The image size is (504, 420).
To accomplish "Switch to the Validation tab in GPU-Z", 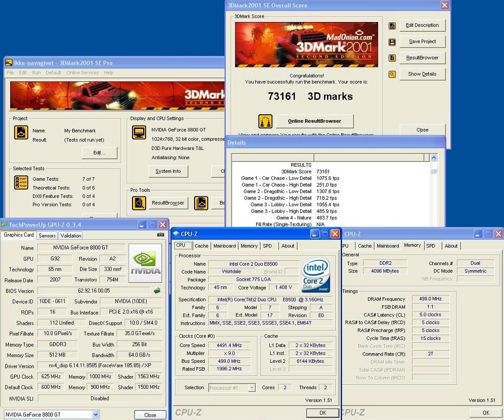I will 71,235.
